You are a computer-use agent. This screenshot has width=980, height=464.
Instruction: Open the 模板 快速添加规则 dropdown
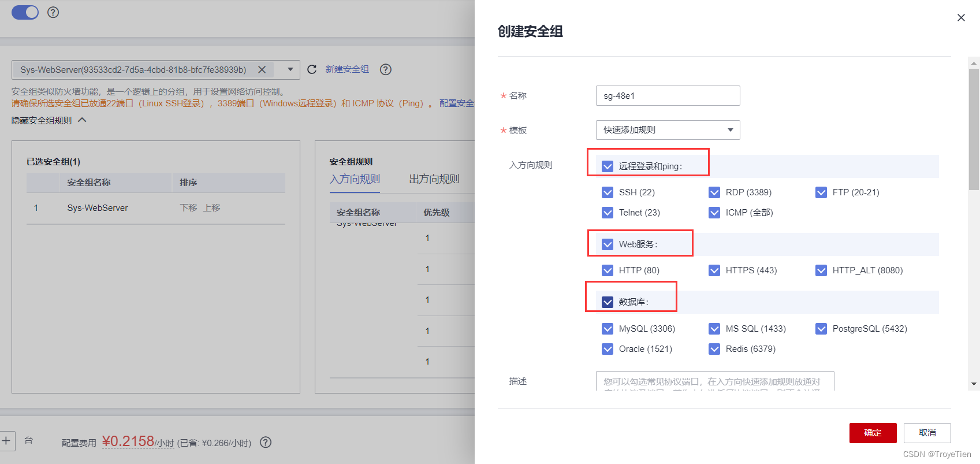668,130
